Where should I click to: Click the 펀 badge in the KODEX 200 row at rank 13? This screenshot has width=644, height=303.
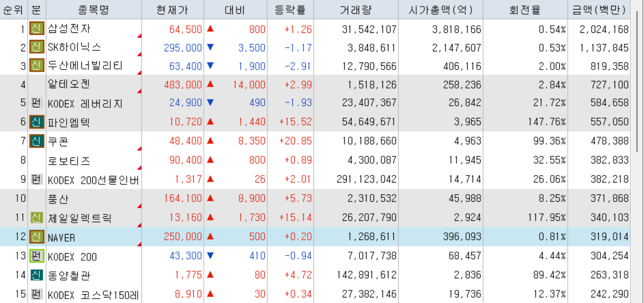click(x=37, y=256)
